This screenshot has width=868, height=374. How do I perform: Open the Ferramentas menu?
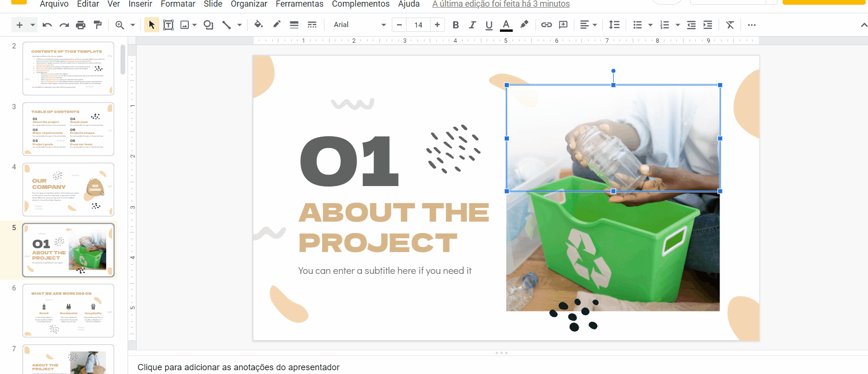pos(300,4)
